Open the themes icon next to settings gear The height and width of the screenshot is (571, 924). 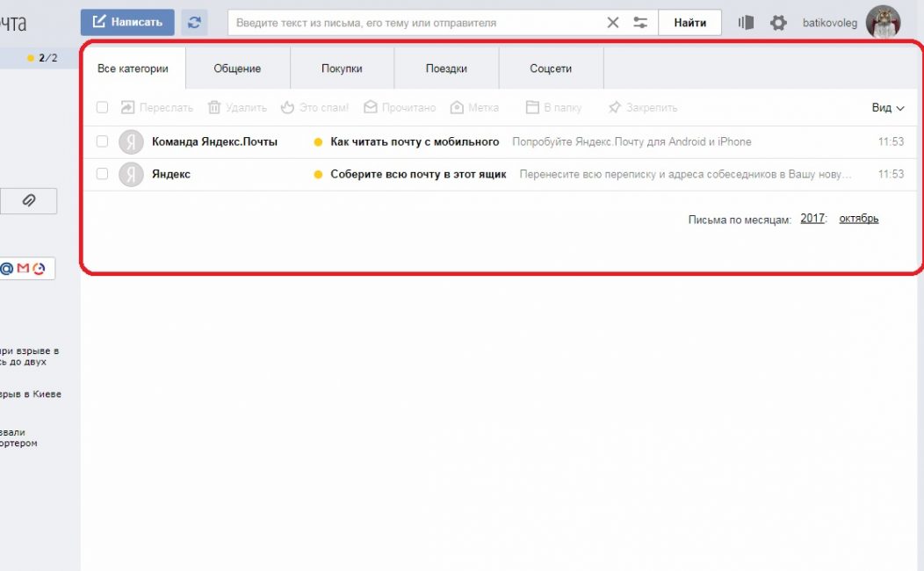tap(746, 22)
